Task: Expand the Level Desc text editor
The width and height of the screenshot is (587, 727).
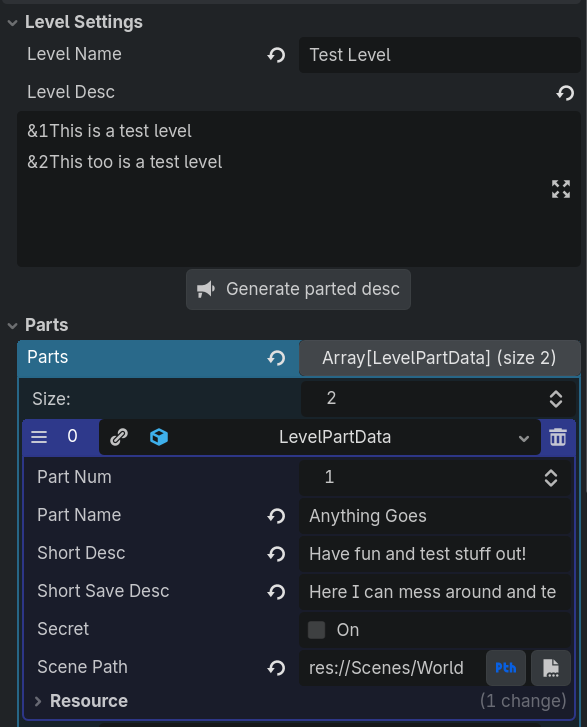Action: 561,189
